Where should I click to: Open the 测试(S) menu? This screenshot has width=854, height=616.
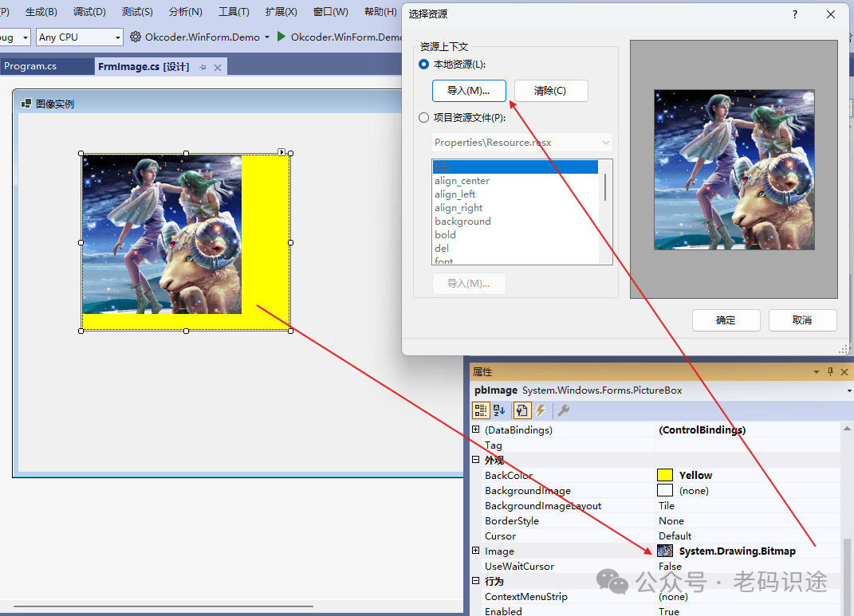137,11
